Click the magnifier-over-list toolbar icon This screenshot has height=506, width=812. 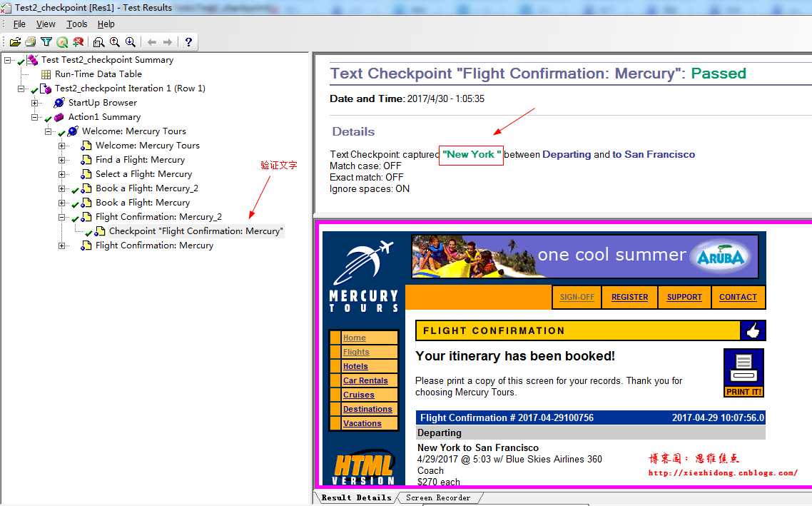[x=98, y=42]
